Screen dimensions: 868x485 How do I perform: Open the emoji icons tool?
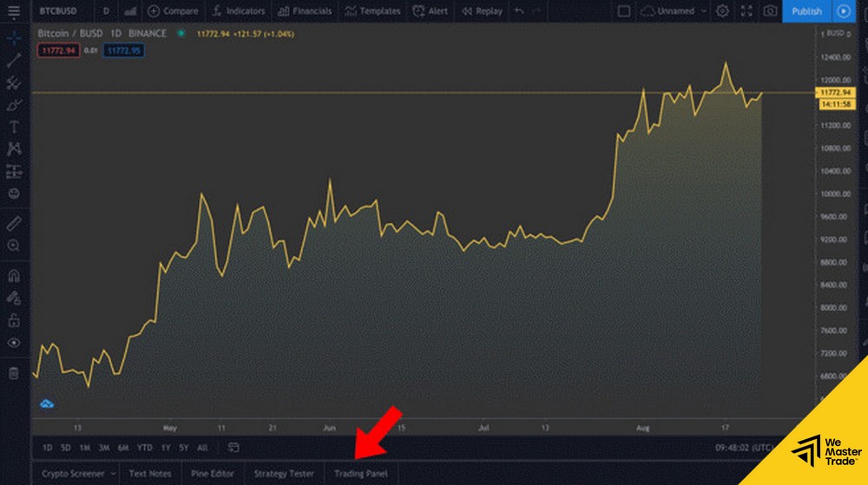14,193
